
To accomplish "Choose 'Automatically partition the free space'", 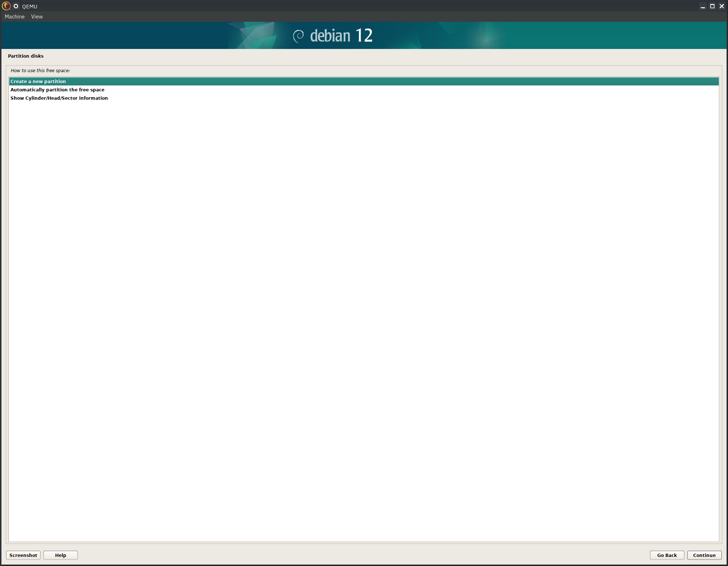I will [x=364, y=90].
